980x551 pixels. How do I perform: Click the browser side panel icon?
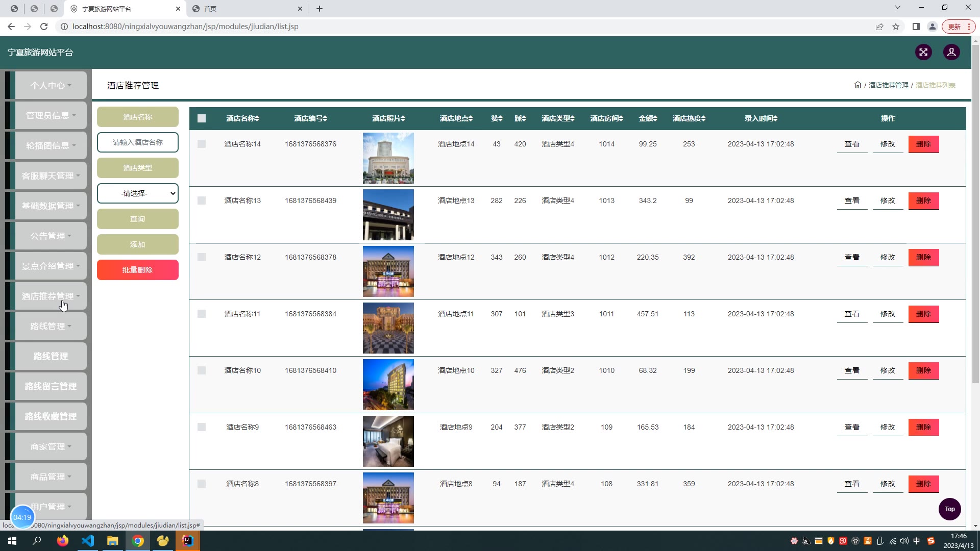pos(916,27)
